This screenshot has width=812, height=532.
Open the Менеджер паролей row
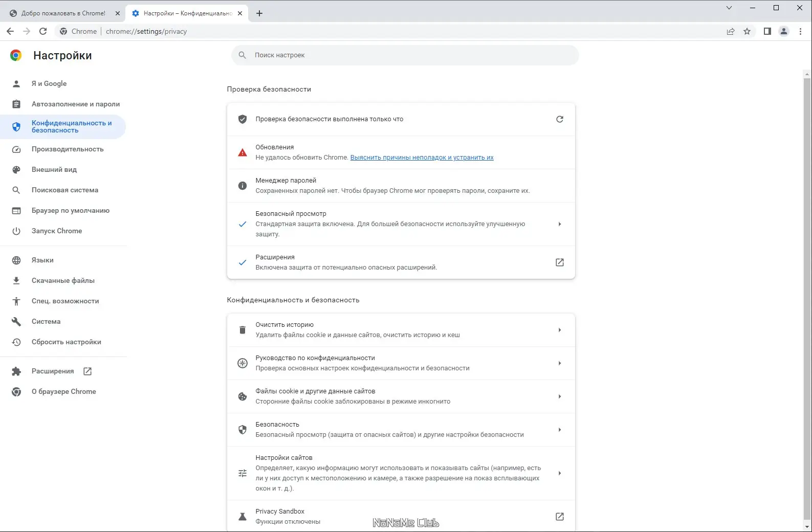[401, 186]
